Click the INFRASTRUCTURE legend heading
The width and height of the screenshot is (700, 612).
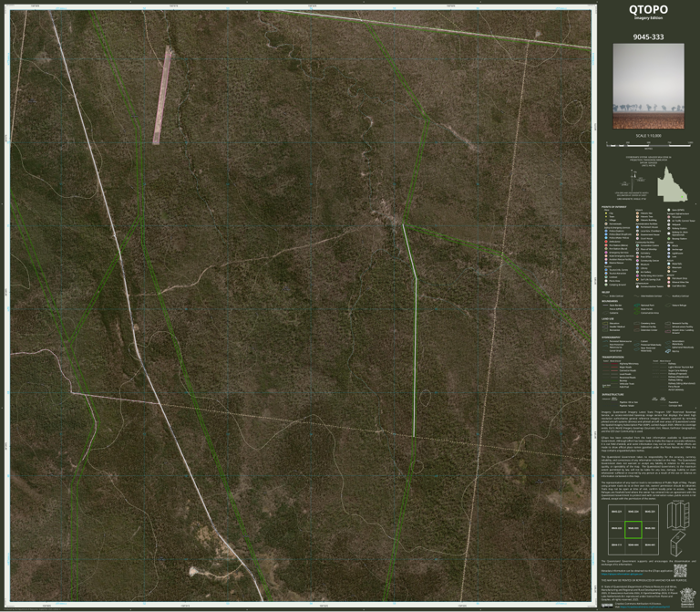pyautogui.click(x=612, y=394)
